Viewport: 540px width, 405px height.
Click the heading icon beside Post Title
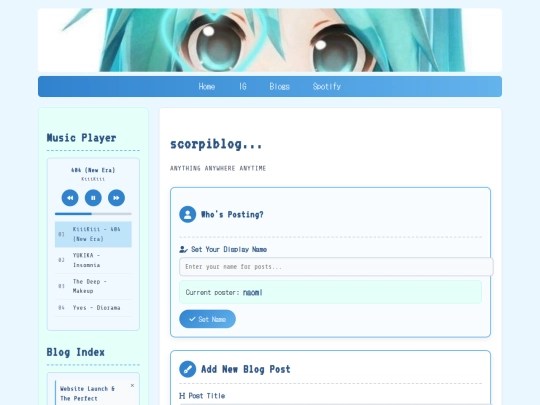tap(182, 396)
